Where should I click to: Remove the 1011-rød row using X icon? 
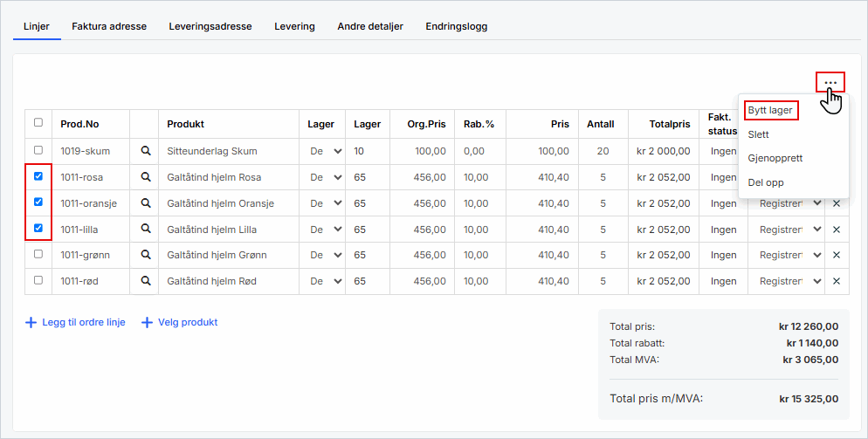[x=836, y=281]
